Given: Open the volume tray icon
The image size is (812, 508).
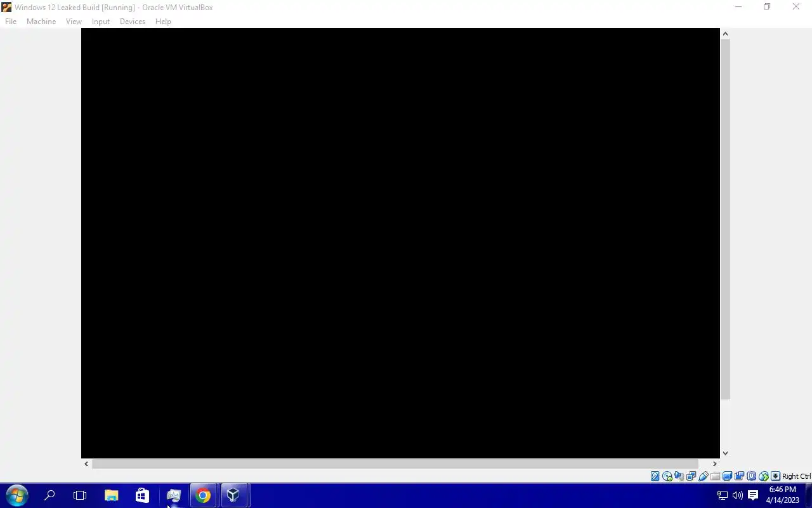Looking at the screenshot, I should (x=737, y=495).
